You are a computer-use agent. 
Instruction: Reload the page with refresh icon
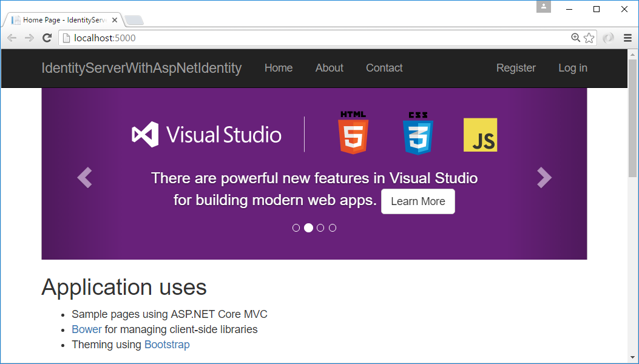pyautogui.click(x=47, y=38)
